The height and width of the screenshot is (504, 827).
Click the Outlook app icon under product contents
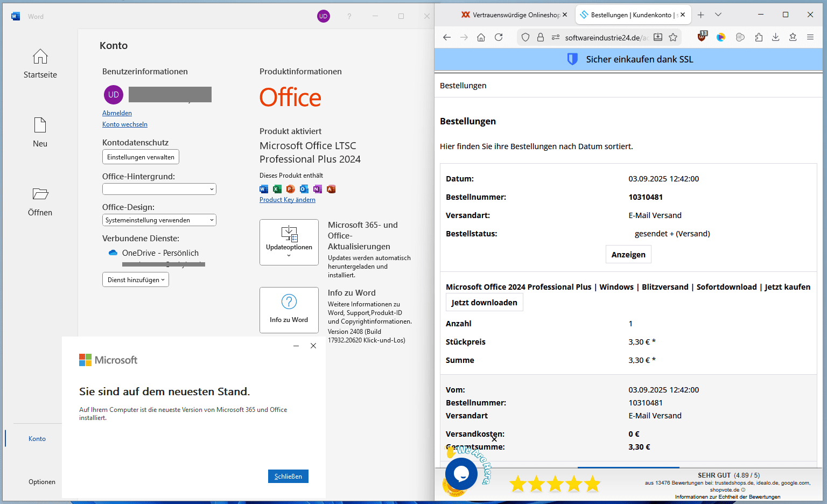tap(304, 189)
